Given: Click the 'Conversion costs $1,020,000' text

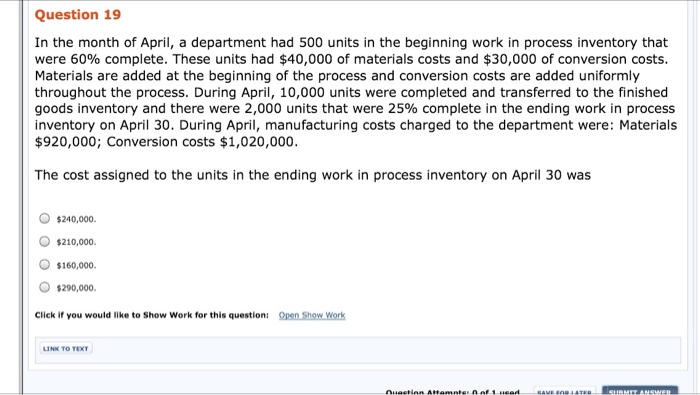Looking at the screenshot, I should 202,142.
